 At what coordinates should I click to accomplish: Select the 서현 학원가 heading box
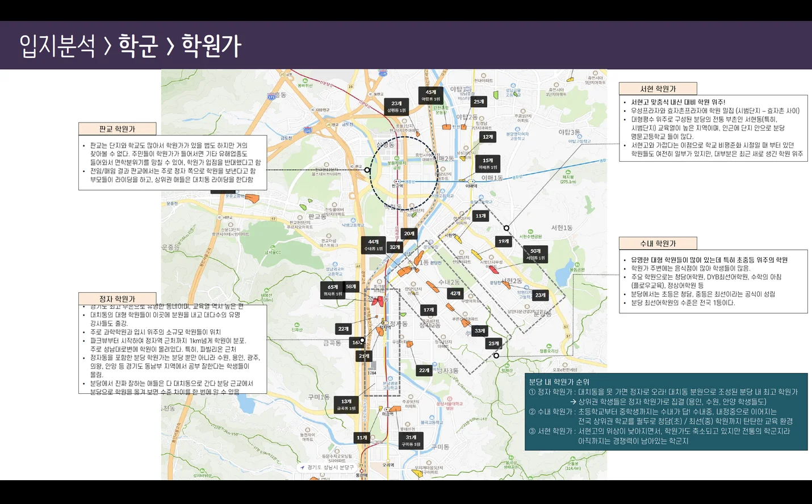(x=658, y=89)
